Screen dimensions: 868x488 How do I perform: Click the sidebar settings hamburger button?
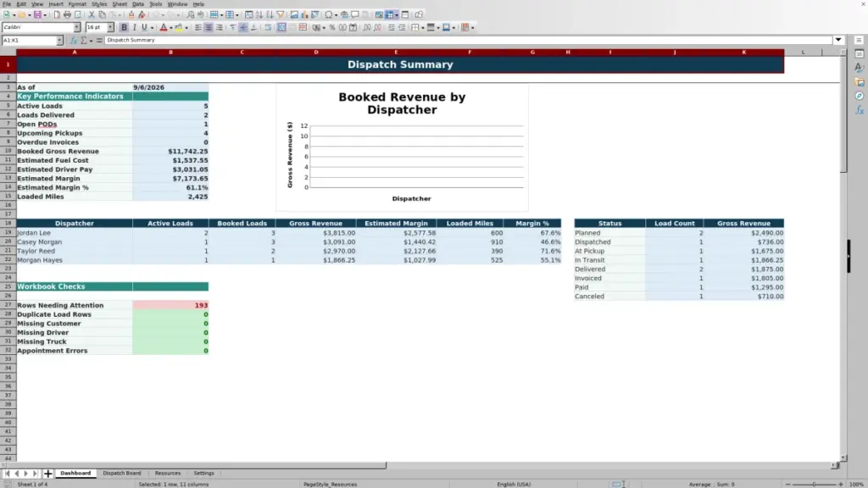[860, 40]
